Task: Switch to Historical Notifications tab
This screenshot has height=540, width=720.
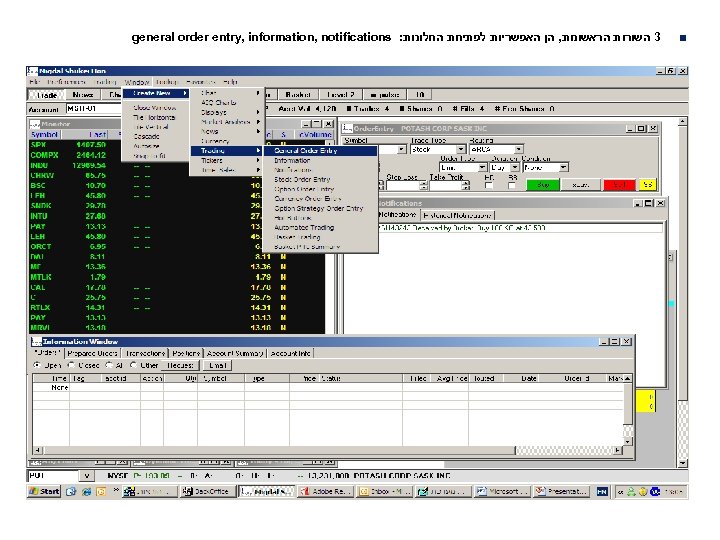Action: [457, 215]
